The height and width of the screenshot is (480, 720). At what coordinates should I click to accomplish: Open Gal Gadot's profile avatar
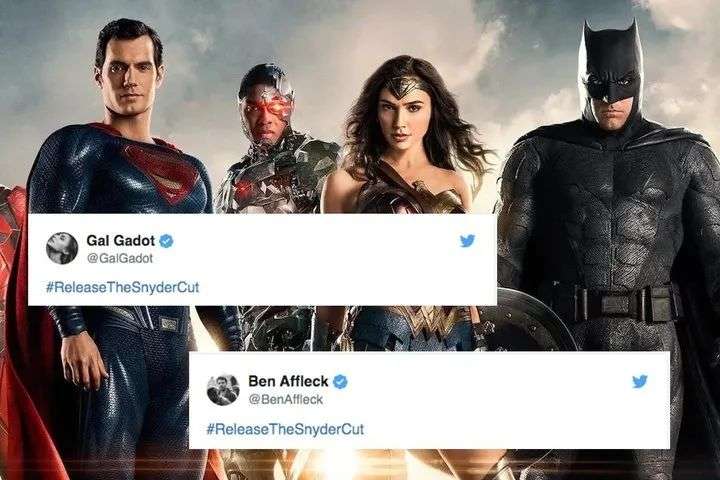pos(62,248)
